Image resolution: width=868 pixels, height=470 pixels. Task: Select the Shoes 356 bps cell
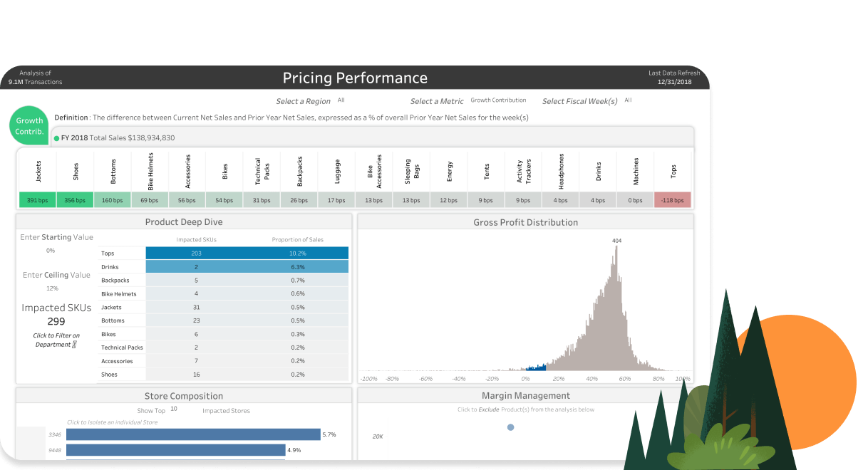75,200
